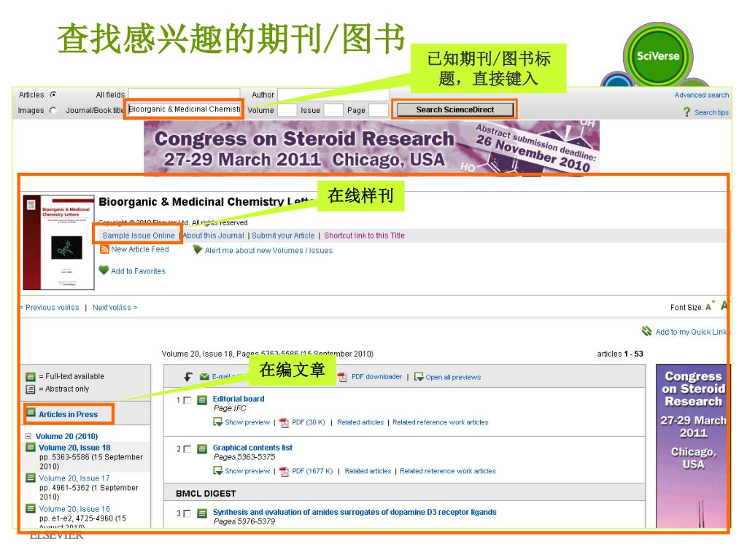Click the Volume input box

pos(287,110)
